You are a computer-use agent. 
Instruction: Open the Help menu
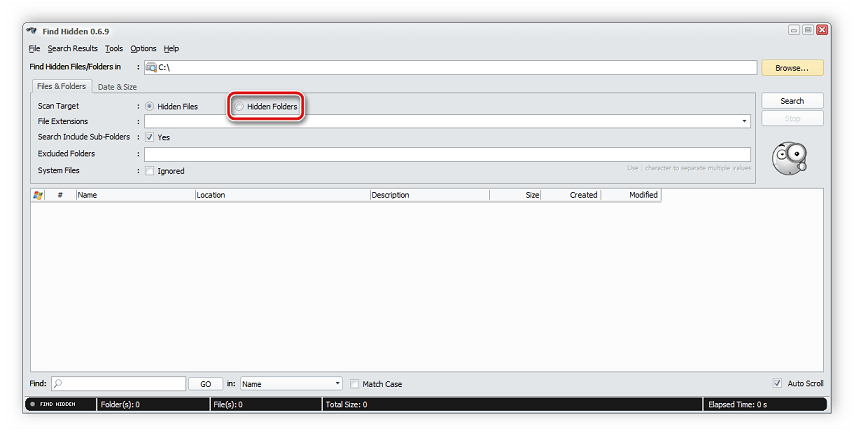pos(171,48)
